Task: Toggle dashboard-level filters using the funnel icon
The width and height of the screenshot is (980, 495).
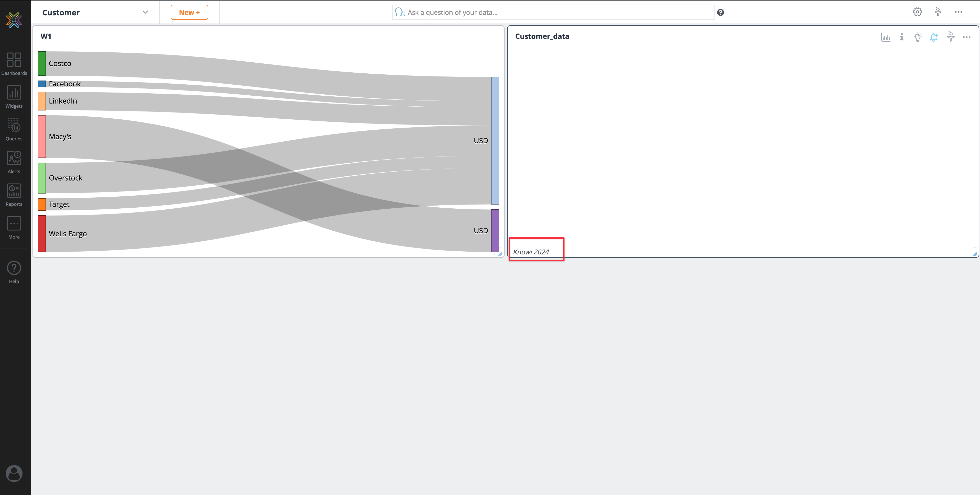Action: [938, 12]
